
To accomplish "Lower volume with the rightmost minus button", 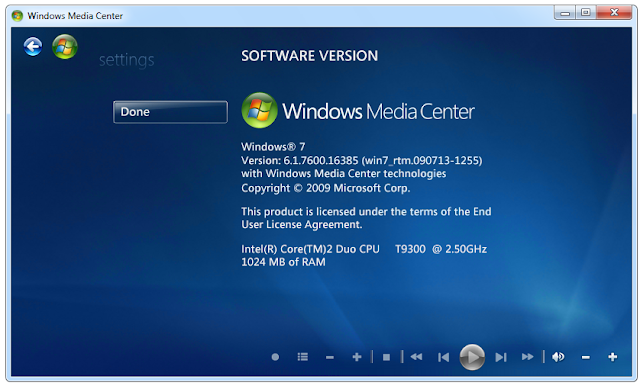I will 586,358.
